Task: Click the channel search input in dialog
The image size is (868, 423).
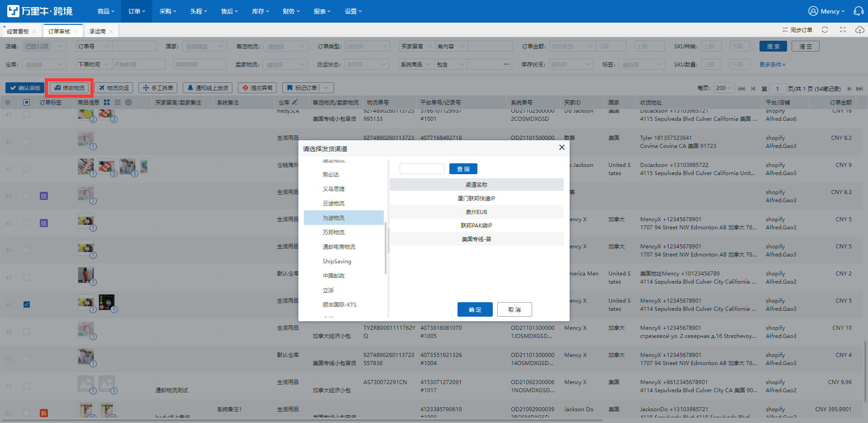Action: (x=422, y=169)
